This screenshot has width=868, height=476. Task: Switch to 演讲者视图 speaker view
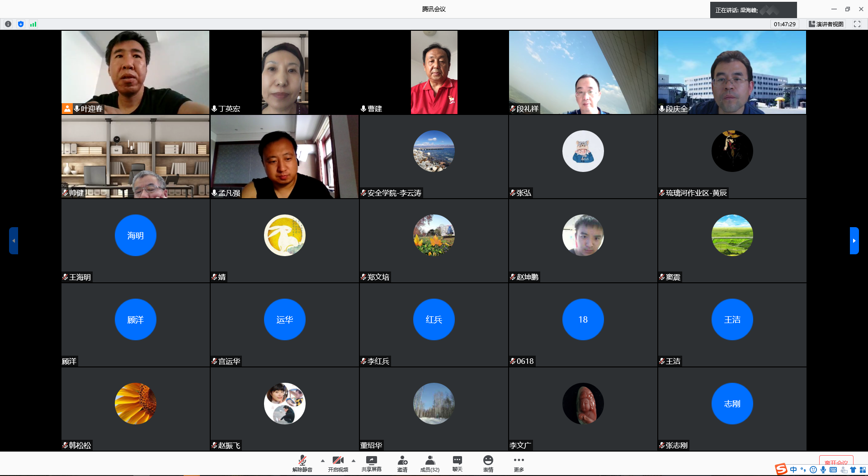(x=826, y=24)
